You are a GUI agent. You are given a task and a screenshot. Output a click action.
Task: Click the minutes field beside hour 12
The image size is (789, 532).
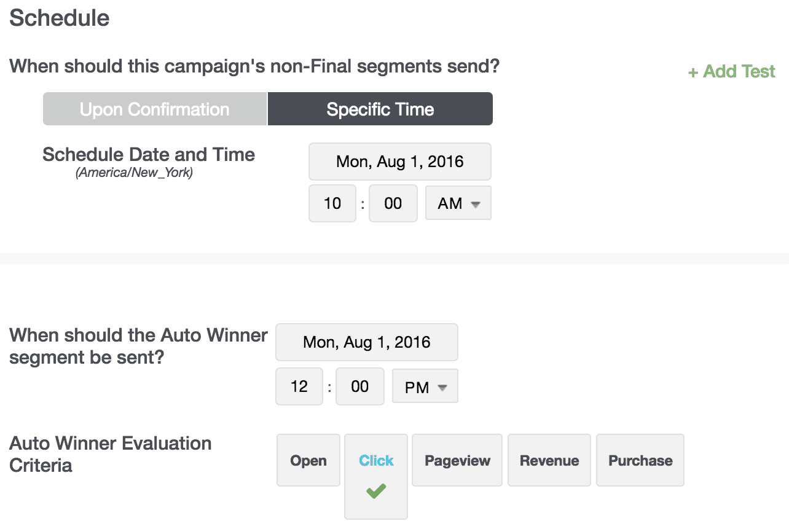click(x=359, y=386)
